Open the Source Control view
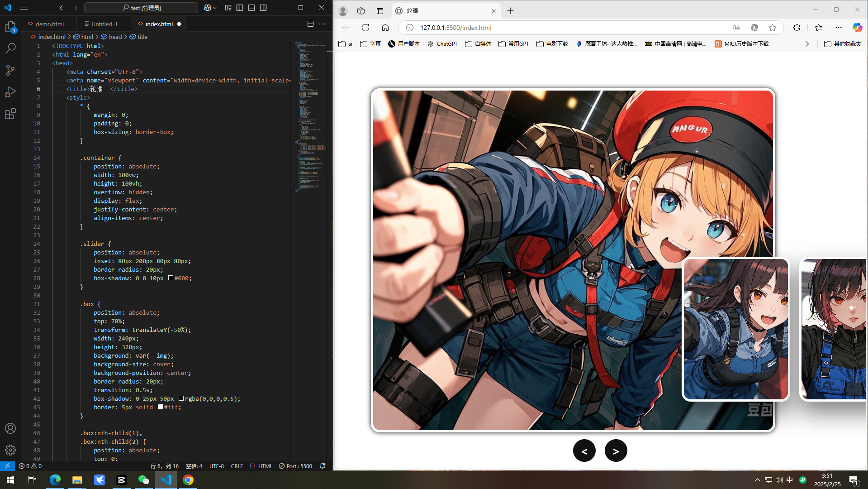Viewport: 868px width, 489px height. 10,70
